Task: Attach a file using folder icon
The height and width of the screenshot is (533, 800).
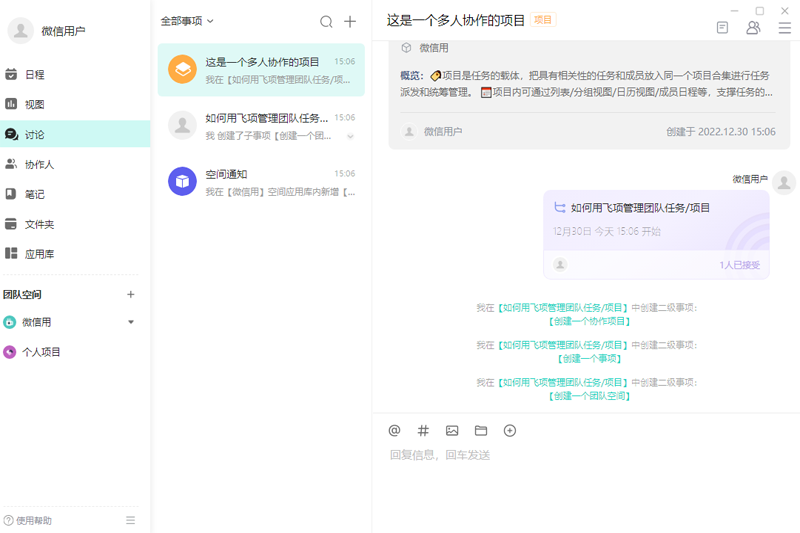Action: [481, 430]
